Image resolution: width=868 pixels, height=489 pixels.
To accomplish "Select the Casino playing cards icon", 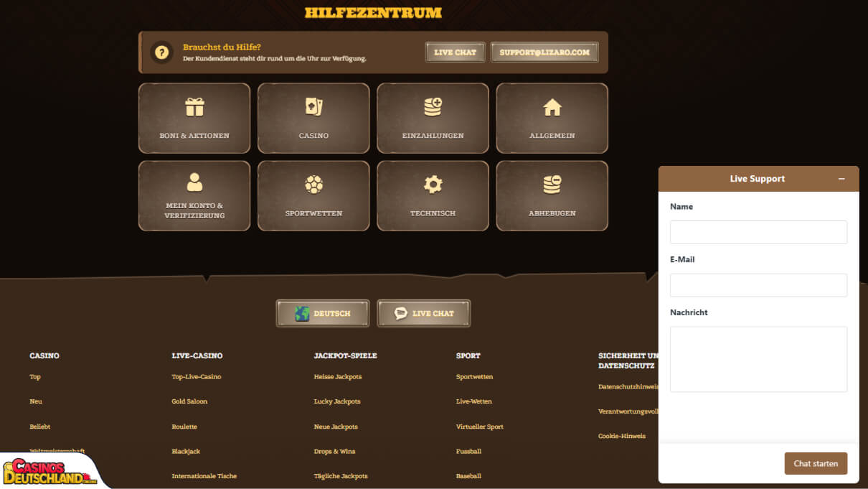I will 313,107.
